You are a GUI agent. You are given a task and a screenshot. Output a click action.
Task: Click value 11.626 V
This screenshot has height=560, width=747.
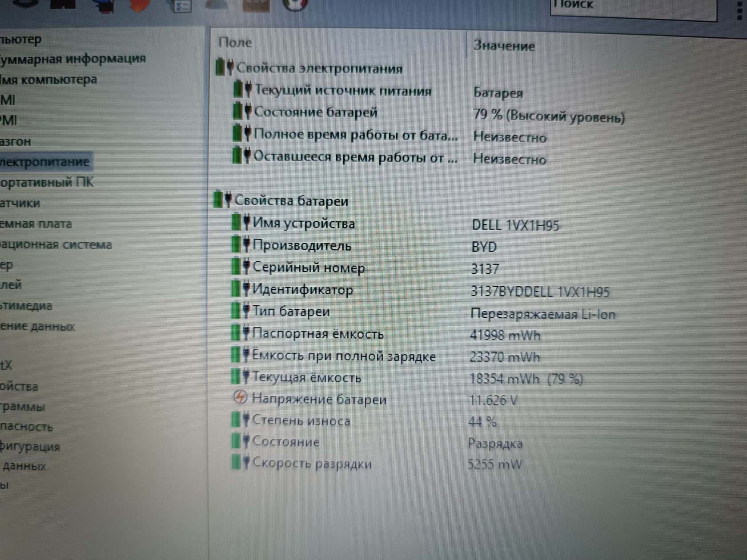[x=494, y=400]
